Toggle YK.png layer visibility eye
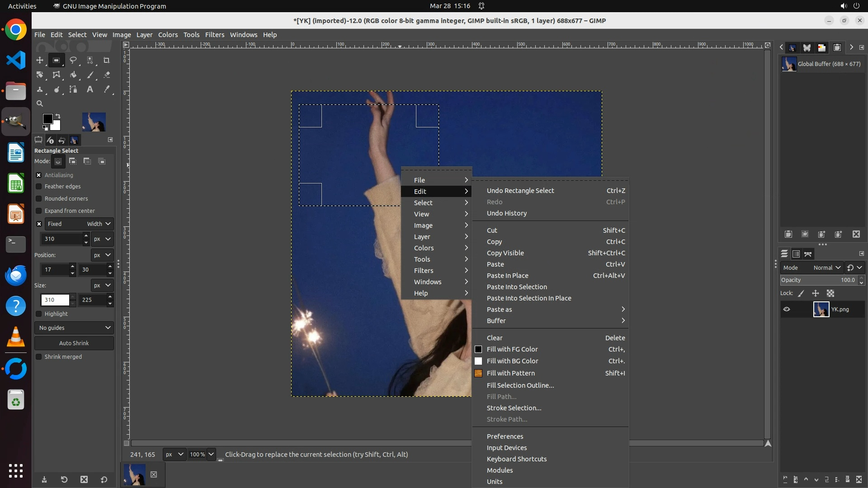Viewport: 868px width, 488px height. (x=787, y=310)
